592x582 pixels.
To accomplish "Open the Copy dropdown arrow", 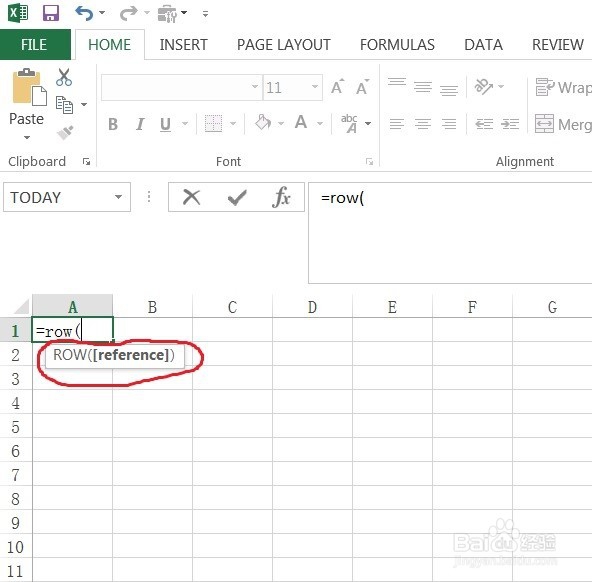I will [84, 105].
